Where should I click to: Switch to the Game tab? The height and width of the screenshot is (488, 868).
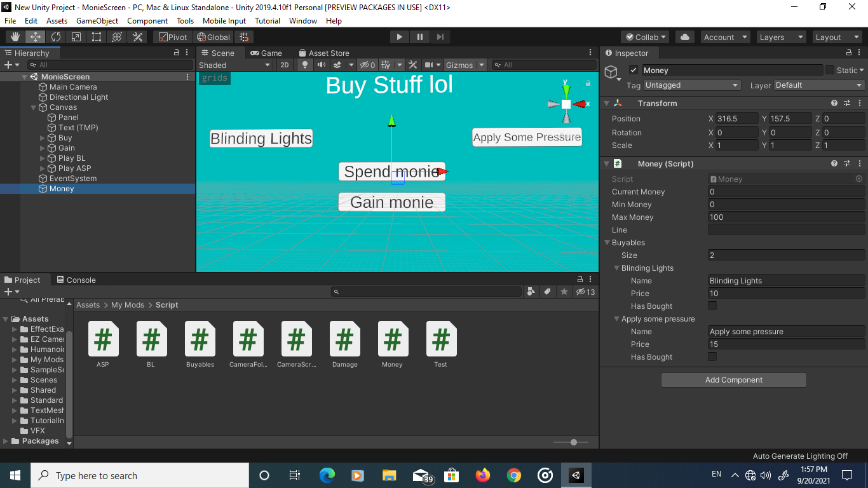[x=266, y=53]
